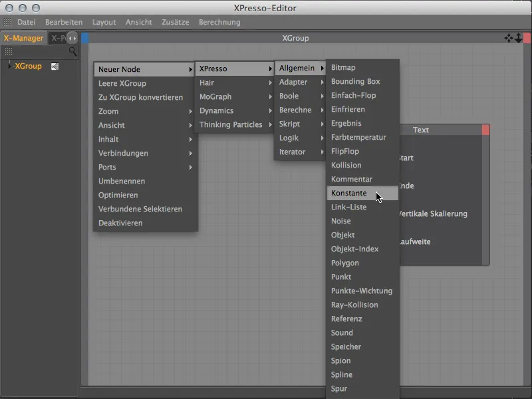Screen dimensions: 532x399
Task: Switch to the X-Pool tab
Action: point(59,38)
